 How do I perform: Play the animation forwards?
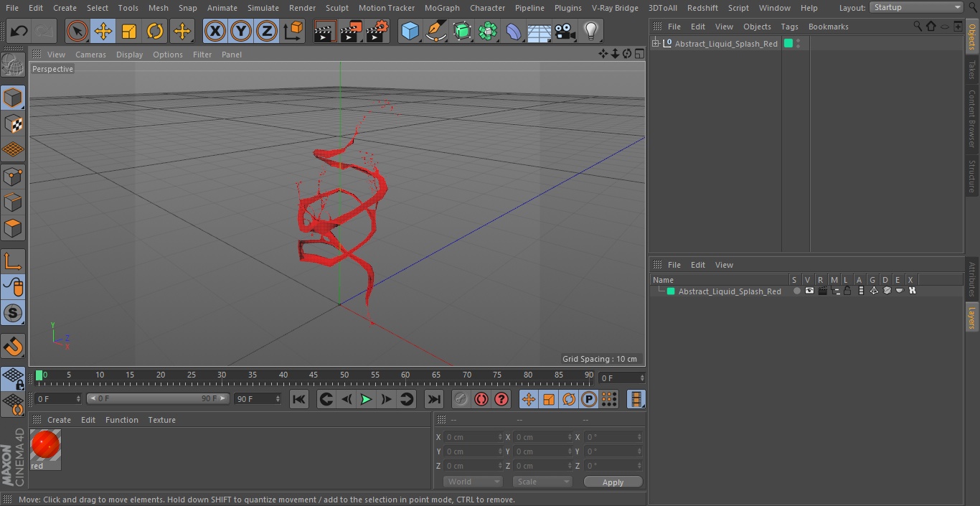(366, 399)
